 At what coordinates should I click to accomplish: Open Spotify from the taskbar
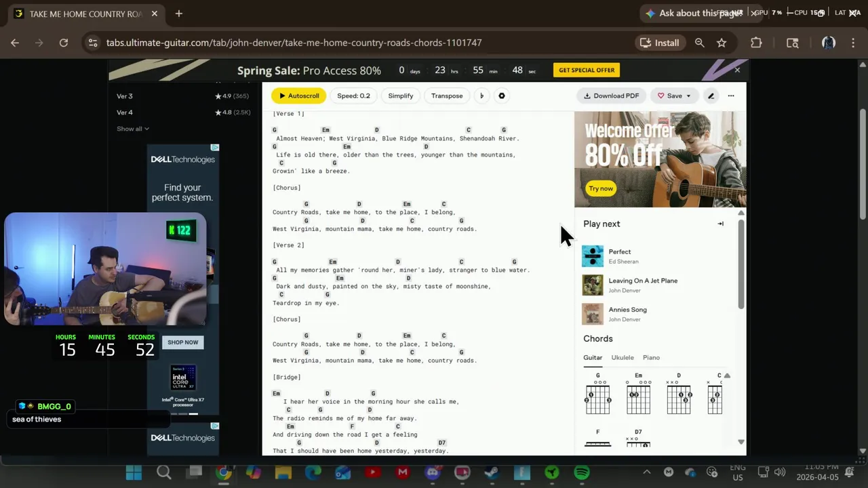582,472
